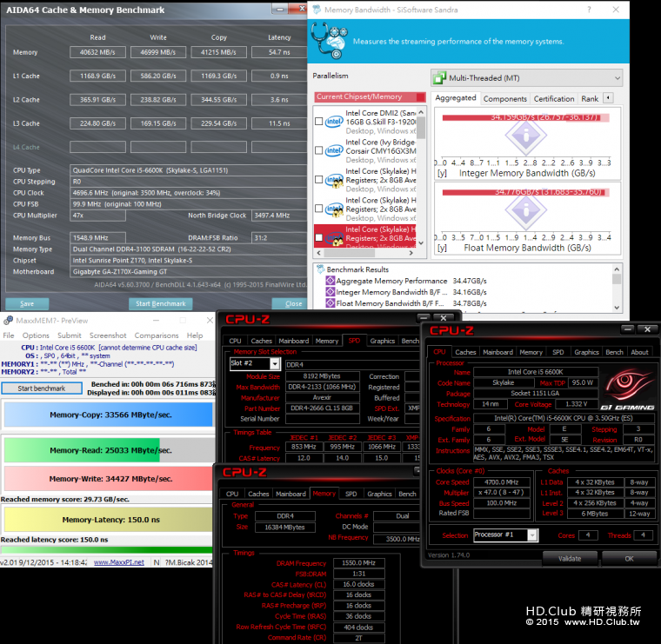Select the Aggregated tab in Sandra
The image size is (661, 644).
(455, 97)
